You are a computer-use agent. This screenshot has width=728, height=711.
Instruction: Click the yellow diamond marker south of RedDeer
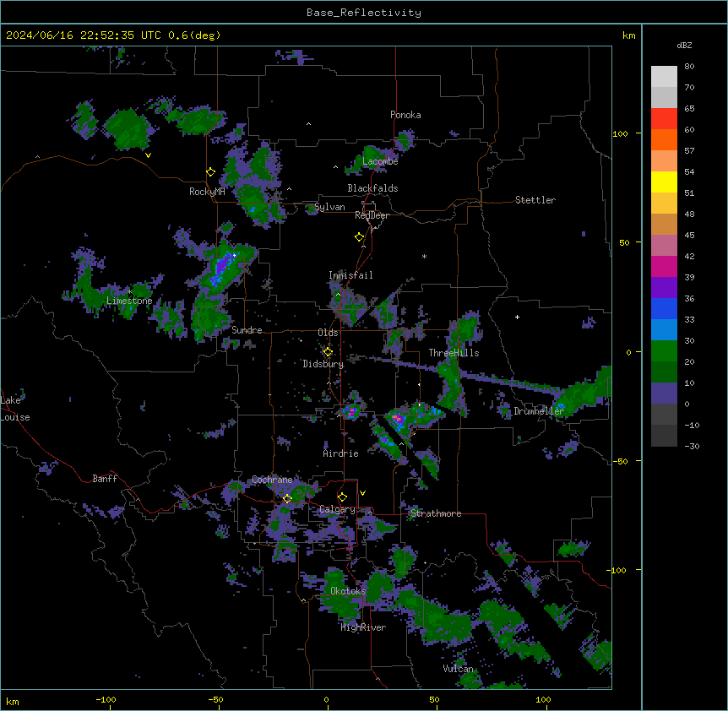(x=360, y=237)
